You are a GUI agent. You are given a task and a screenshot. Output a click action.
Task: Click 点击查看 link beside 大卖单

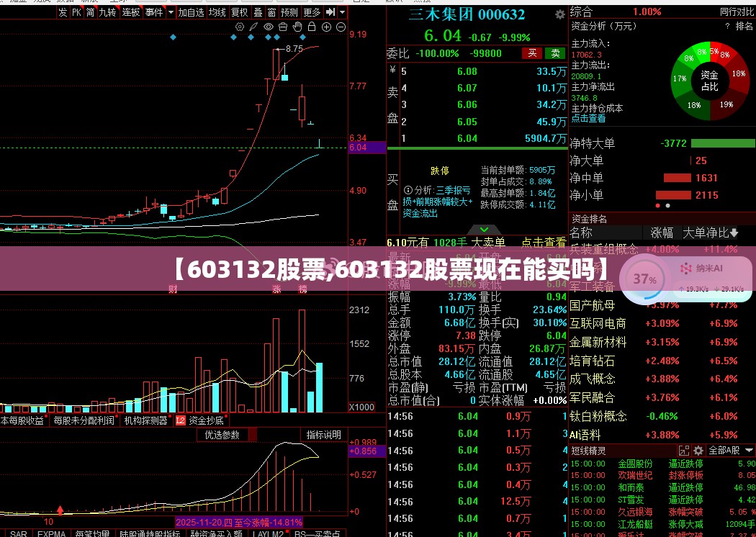(544, 243)
